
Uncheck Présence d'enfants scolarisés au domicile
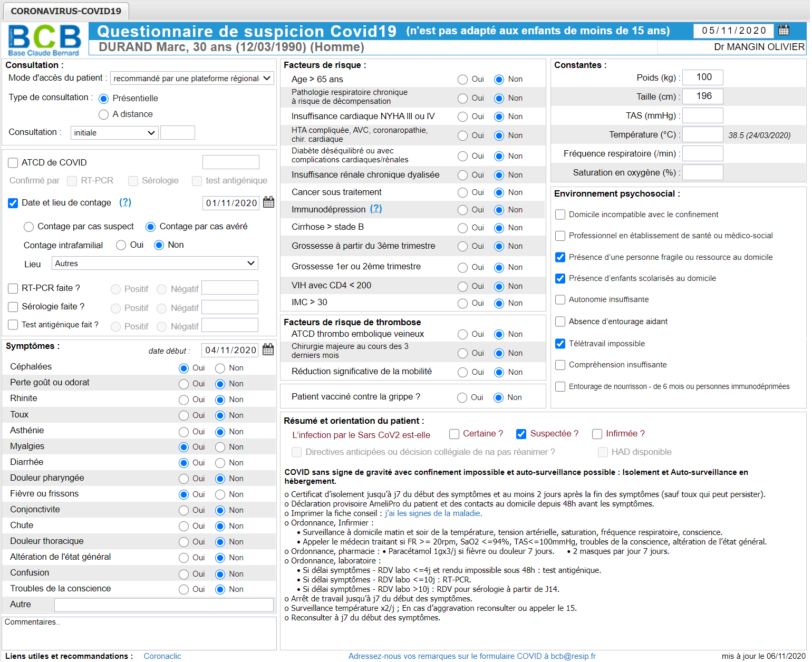click(x=560, y=278)
